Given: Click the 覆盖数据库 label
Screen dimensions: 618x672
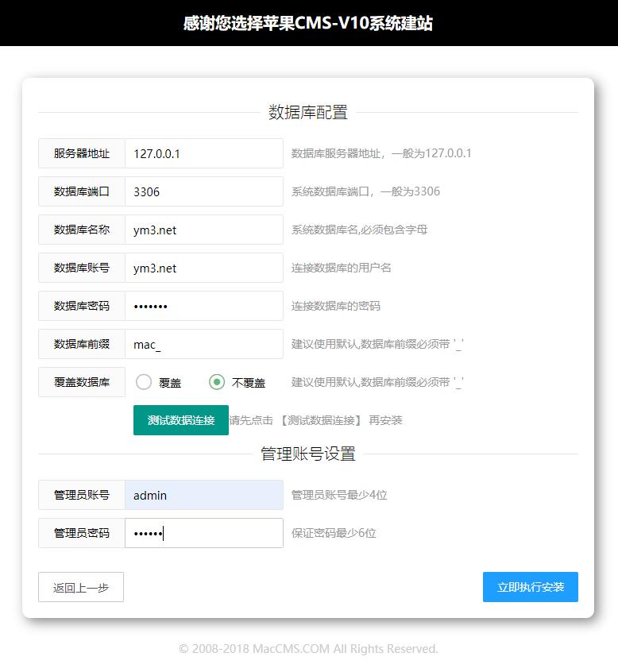Looking at the screenshot, I should click(82, 382).
